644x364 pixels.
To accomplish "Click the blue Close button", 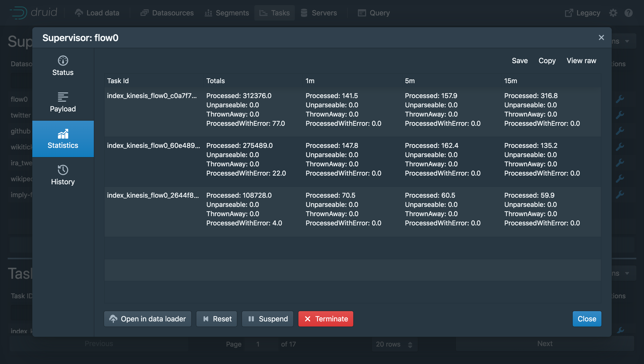I will point(587,319).
